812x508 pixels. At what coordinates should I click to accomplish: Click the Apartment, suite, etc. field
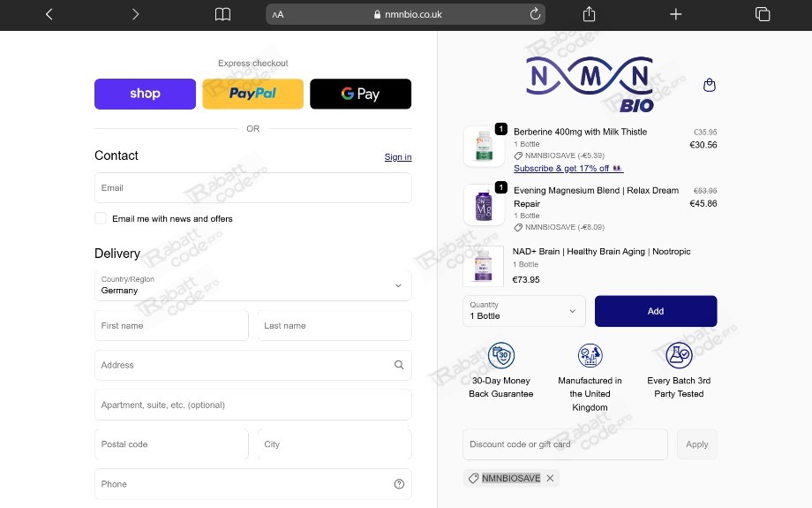[x=253, y=405]
